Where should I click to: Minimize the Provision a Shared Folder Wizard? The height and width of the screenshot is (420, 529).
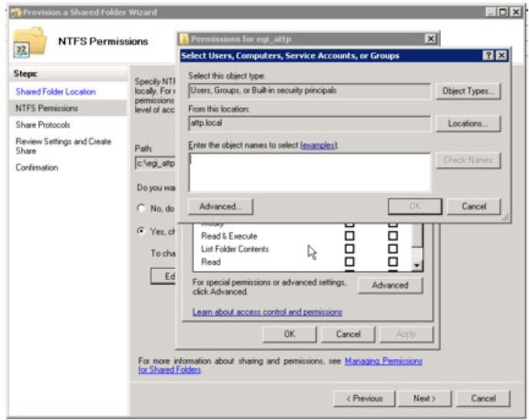pos(491,12)
